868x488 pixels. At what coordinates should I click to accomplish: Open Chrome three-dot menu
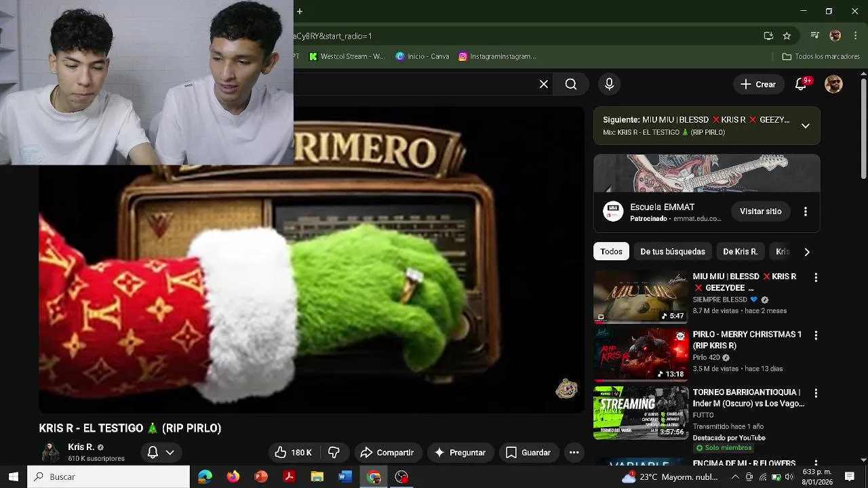pos(854,36)
